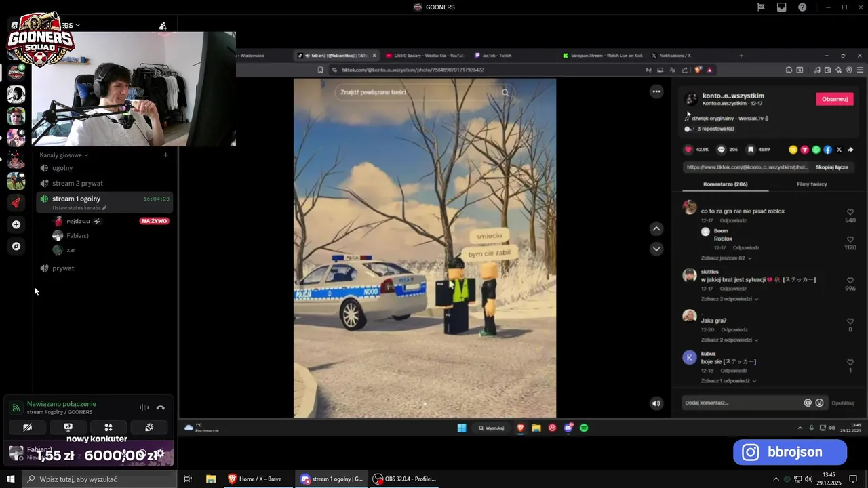Toggle camera in Discord voice panel
This screenshot has height=488, width=868.
28,427
